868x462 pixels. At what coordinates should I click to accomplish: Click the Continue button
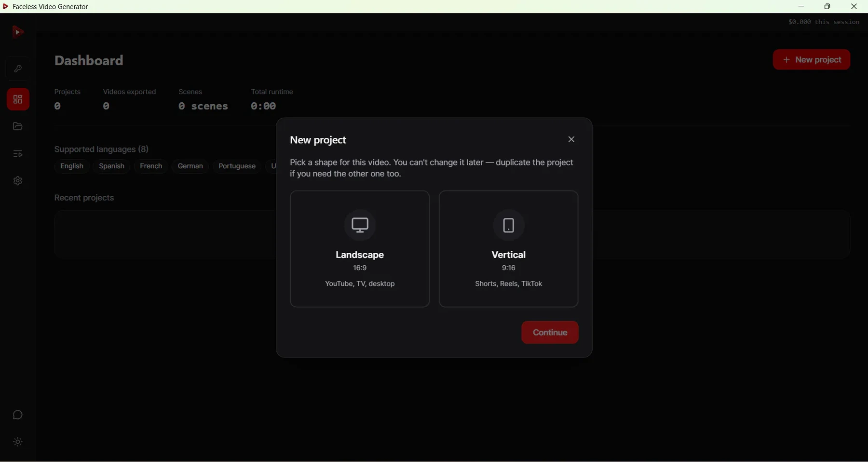(550, 332)
